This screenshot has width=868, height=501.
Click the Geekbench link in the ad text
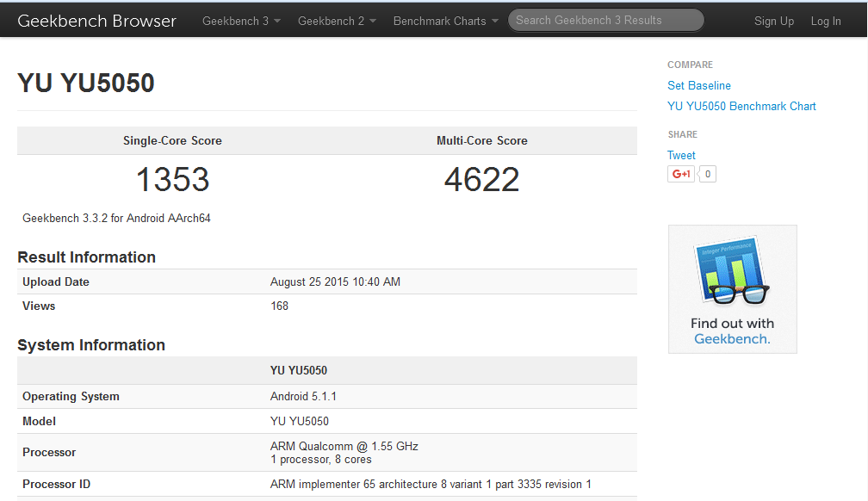[732, 339]
